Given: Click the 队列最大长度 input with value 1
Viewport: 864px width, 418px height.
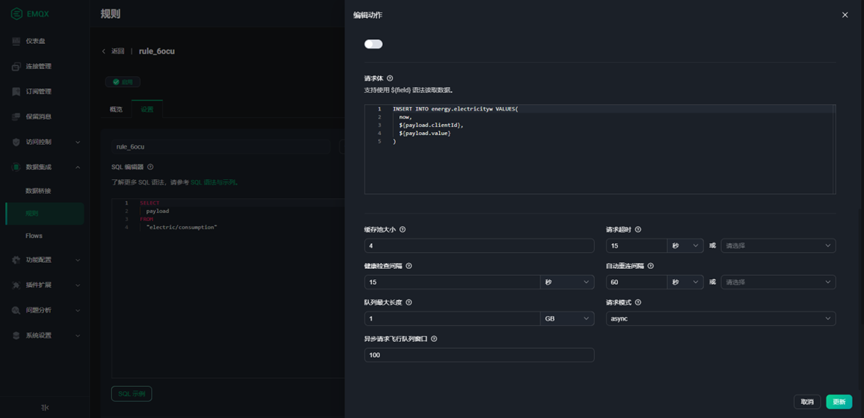Looking at the screenshot, I should [452, 318].
